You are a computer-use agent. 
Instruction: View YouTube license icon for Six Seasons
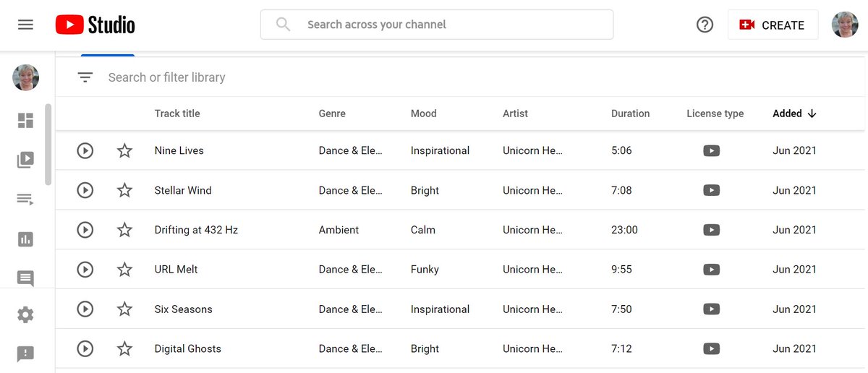pyautogui.click(x=712, y=309)
